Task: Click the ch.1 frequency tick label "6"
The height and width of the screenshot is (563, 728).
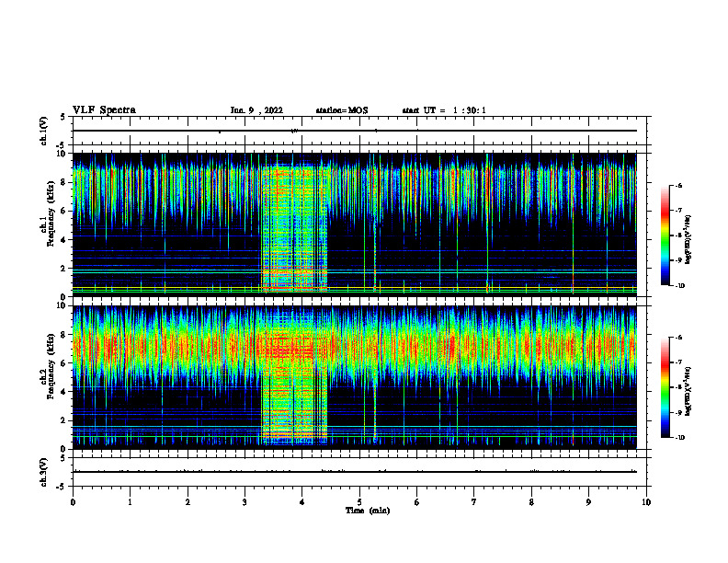Action: [x=63, y=211]
